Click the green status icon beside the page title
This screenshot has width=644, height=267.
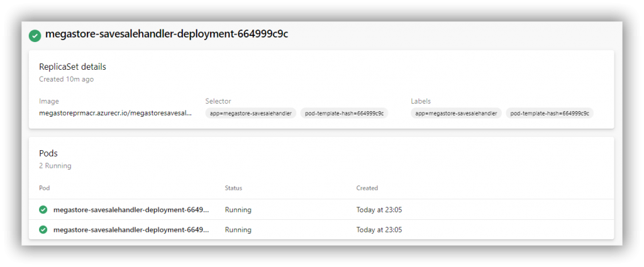pos(35,35)
